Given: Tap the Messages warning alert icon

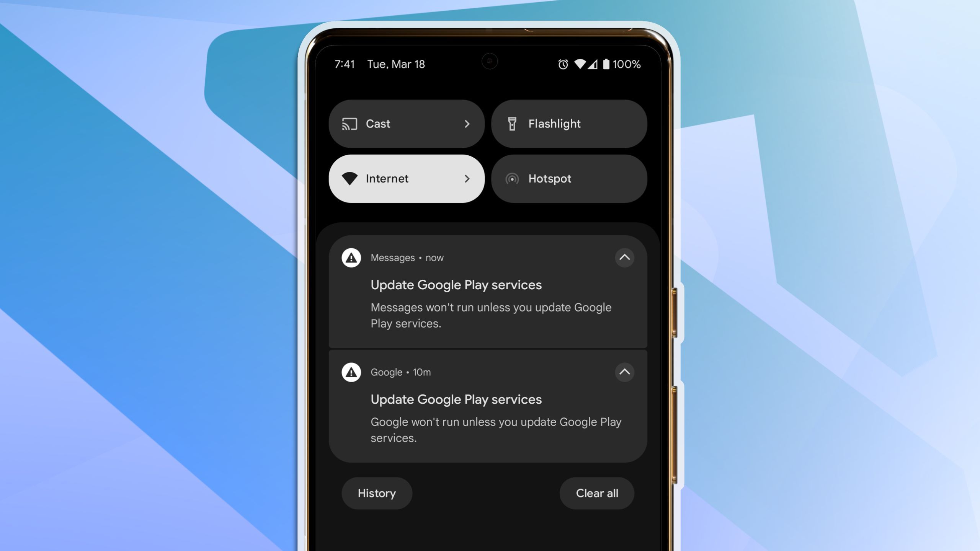Looking at the screenshot, I should [351, 258].
